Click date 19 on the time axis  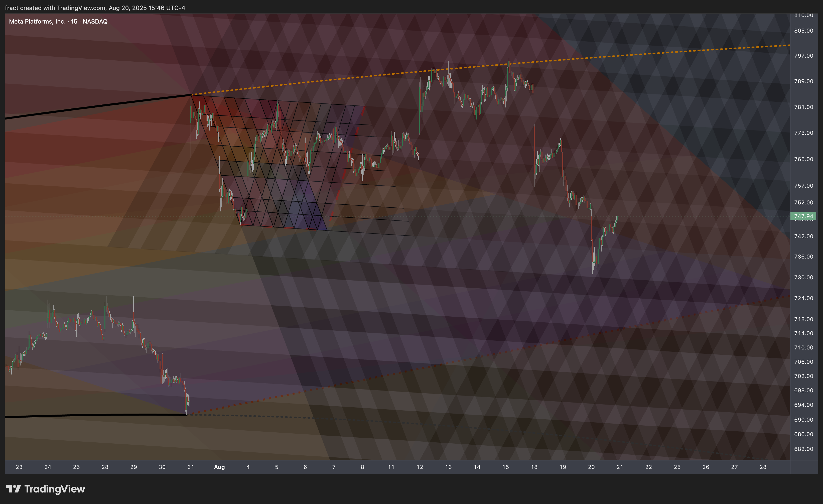pyautogui.click(x=563, y=467)
